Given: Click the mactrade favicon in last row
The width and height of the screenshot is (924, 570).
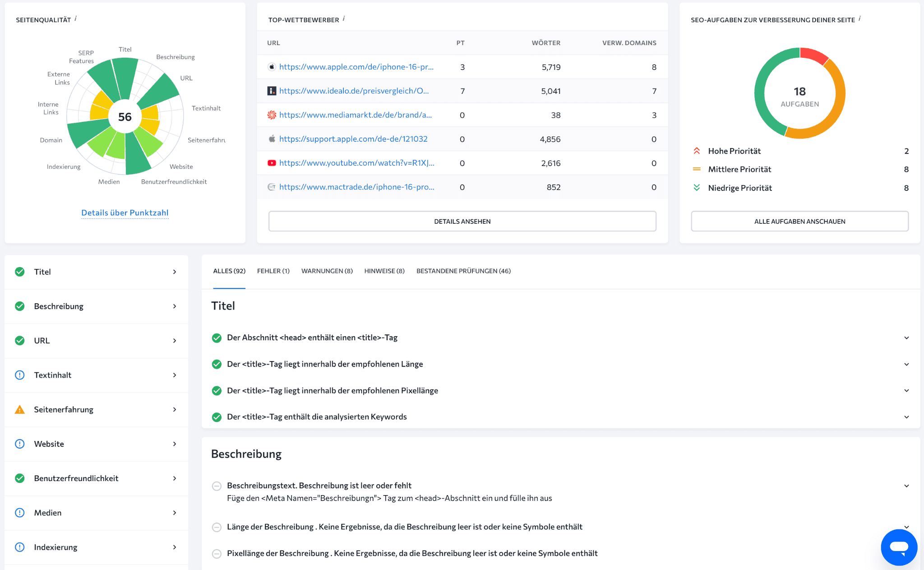Looking at the screenshot, I should point(272,187).
